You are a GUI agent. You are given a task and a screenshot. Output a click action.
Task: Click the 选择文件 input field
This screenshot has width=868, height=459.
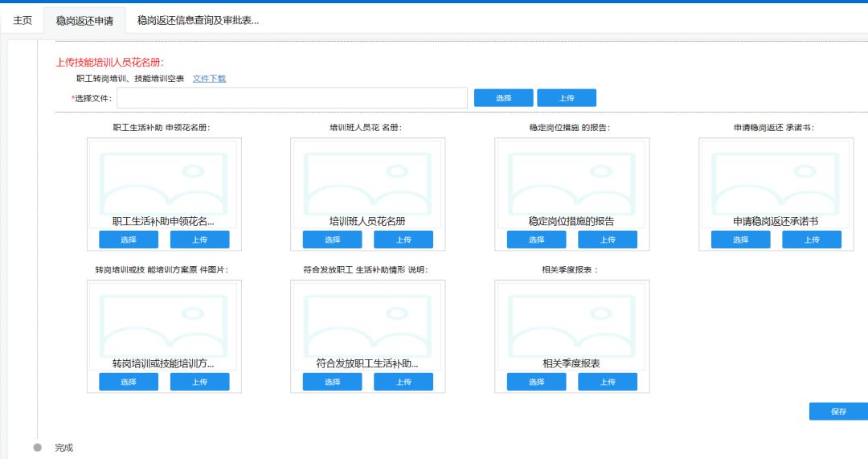coord(292,98)
